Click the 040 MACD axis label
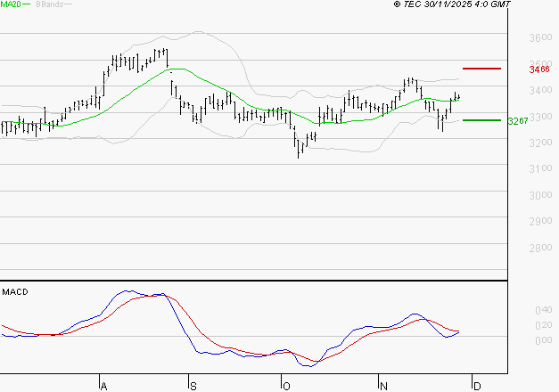Viewport: 559px width, 392px height. pos(544,310)
